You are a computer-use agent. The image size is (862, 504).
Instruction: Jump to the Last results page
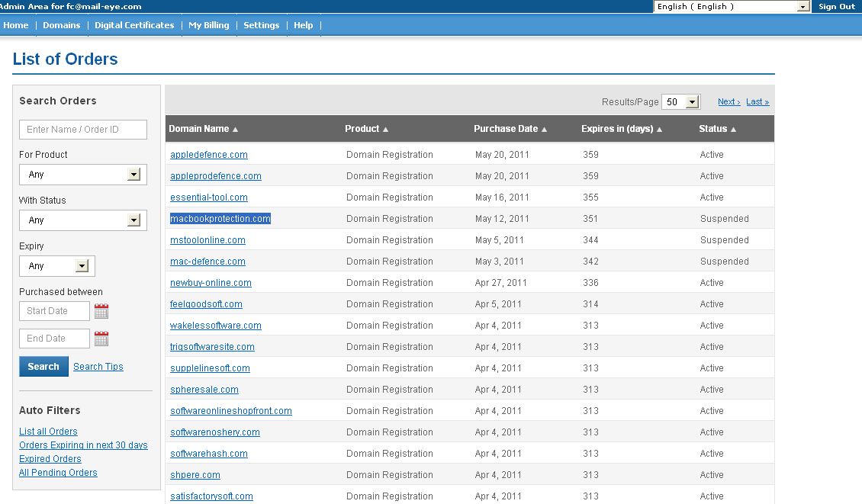coord(757,101)
